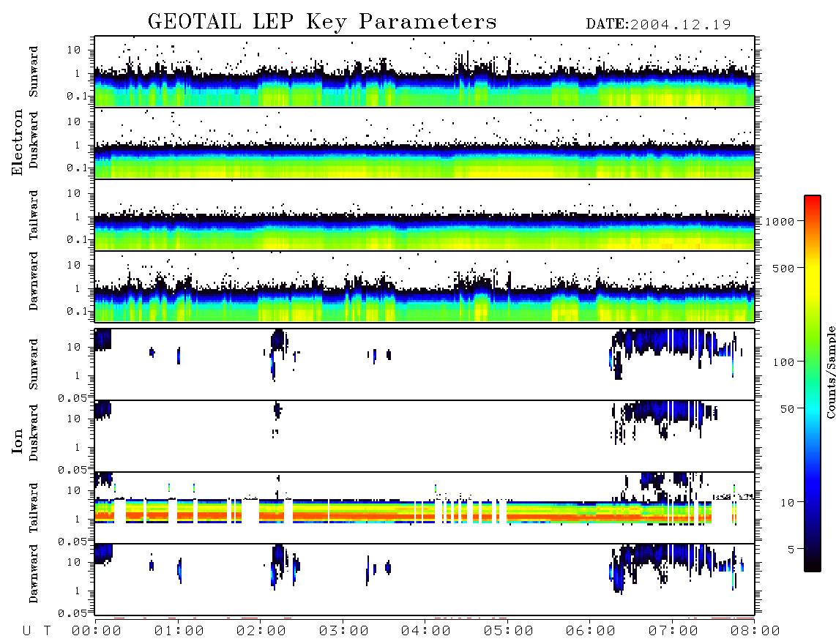This screenshot has height=644, width=836.
Task: Click the "04:00" time axis tick
Action: click(x=426, y=632)
